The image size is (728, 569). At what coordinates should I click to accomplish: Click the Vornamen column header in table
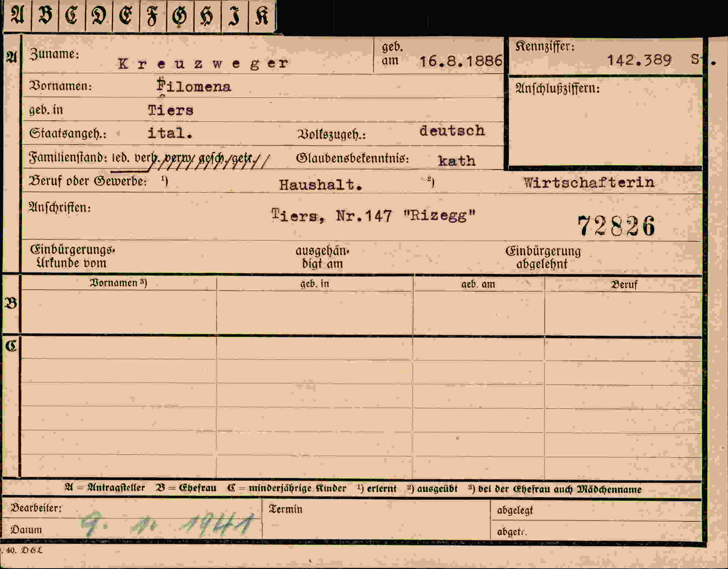118,283
